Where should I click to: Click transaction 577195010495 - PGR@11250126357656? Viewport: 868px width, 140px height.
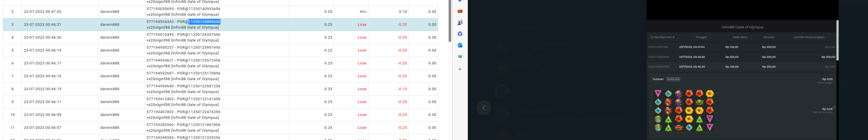coord(183,35)
